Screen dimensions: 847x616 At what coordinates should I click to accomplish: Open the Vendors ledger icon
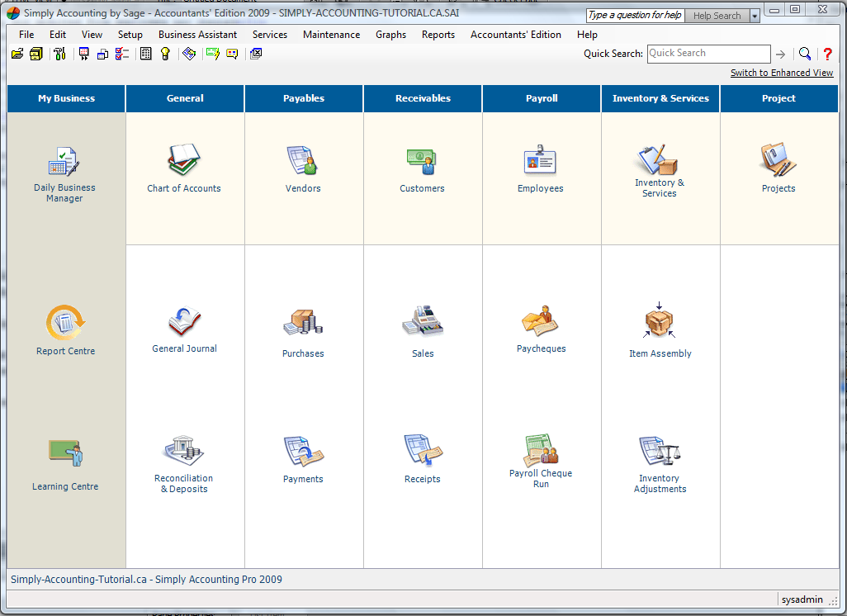coord(302,160)
